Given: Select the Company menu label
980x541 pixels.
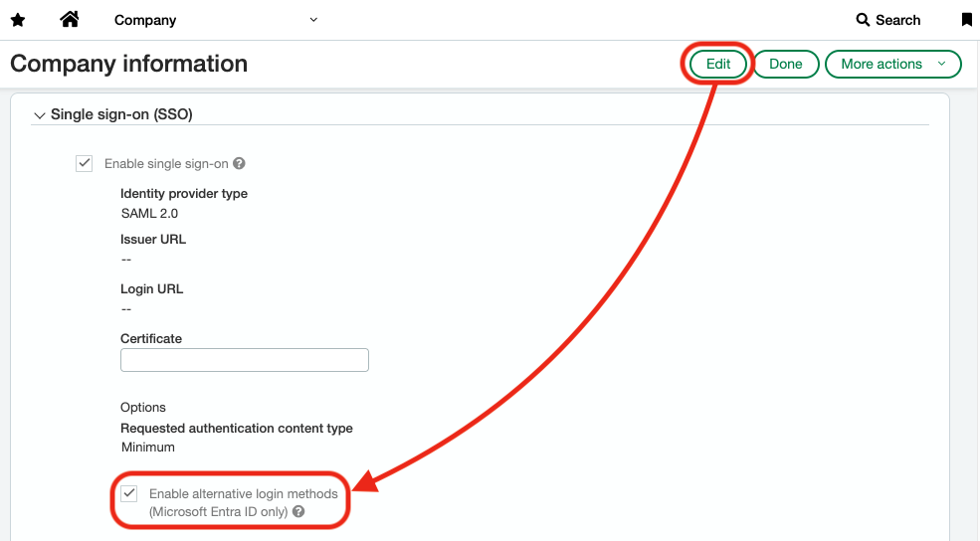Looking at the screenshot, I should [145, 20].
